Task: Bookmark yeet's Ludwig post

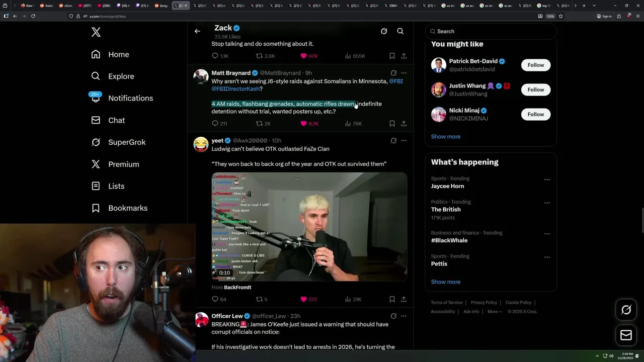Action: [392, 299]
